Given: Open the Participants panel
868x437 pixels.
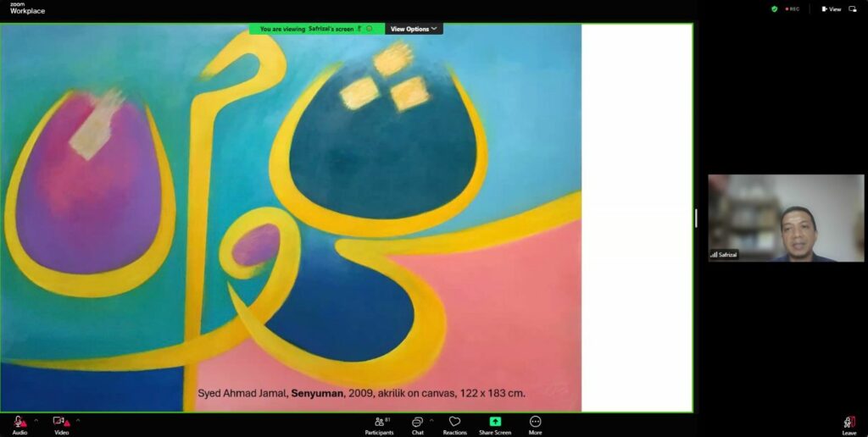Looking at the screenshot, I should pos(379,424).
